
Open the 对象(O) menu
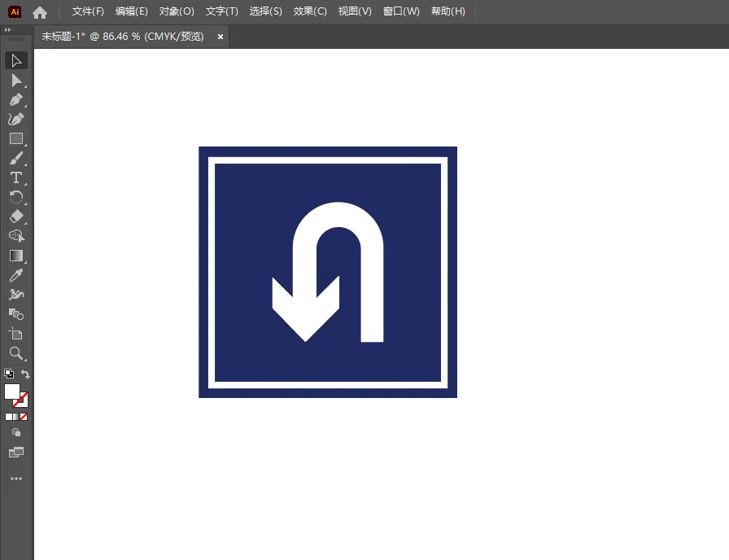click(177, 11)
